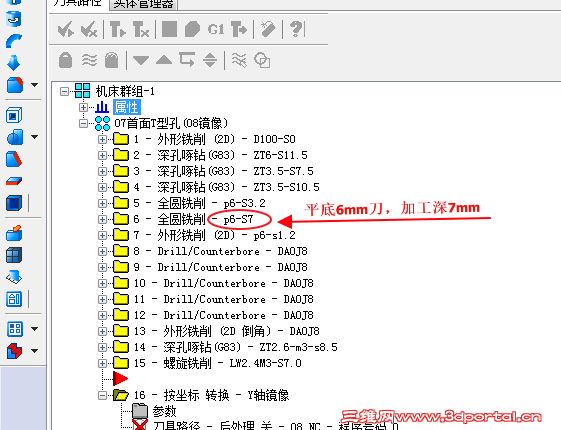Viewport: 561px width, 430px height.
Task: Click the open folder icon of operation 16
Action: point(121,395)
